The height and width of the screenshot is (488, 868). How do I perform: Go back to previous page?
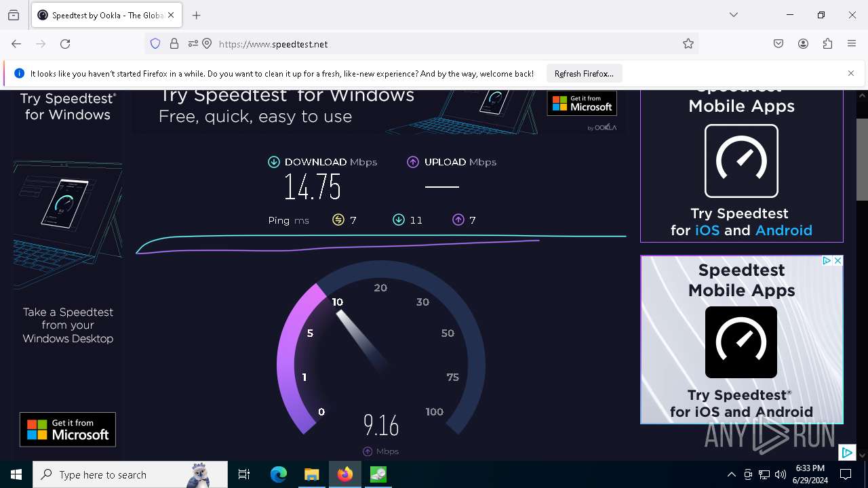click(x=16, y=44)
